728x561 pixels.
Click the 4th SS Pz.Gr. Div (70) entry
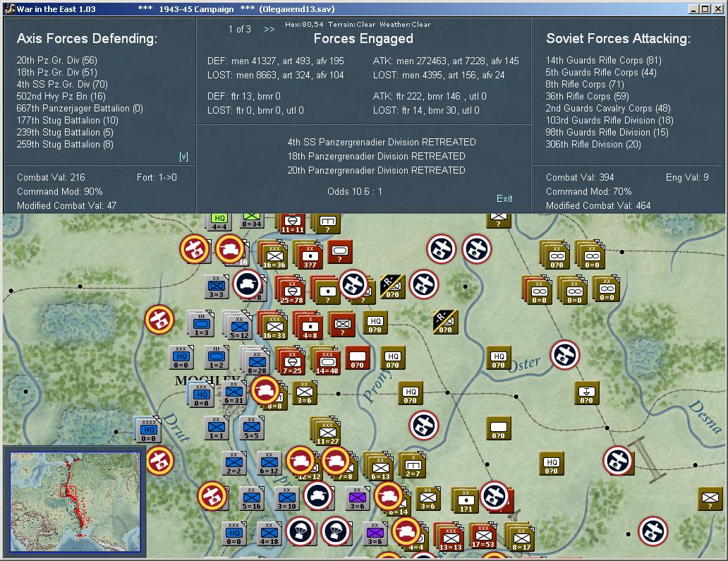pos(62,85)
